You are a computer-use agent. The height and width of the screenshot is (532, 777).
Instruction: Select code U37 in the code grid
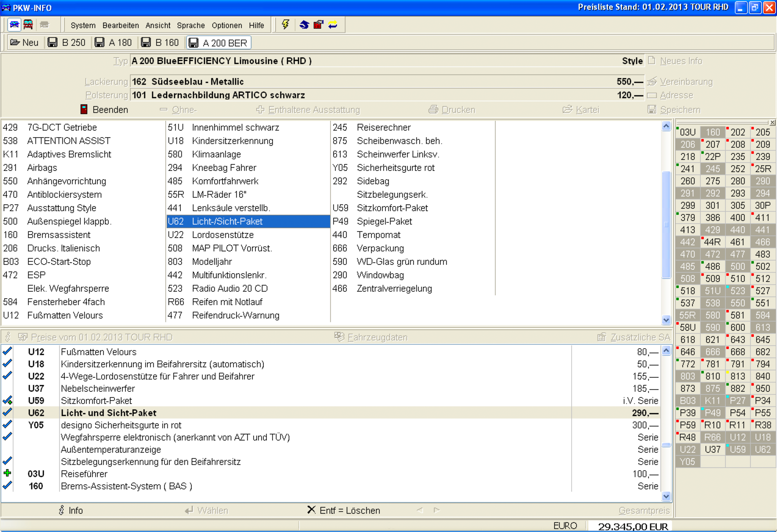713,449
